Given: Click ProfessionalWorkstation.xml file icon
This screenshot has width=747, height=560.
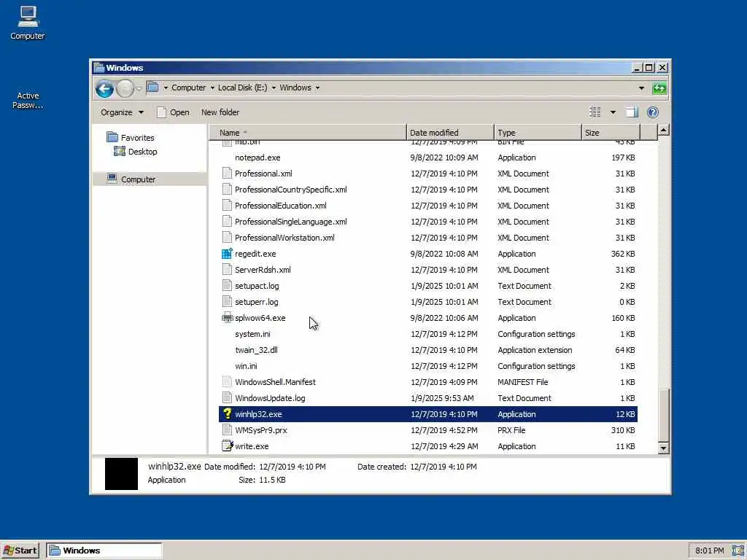Looking at the screenshot, I should pyautogui.click(x=228, y=238).
